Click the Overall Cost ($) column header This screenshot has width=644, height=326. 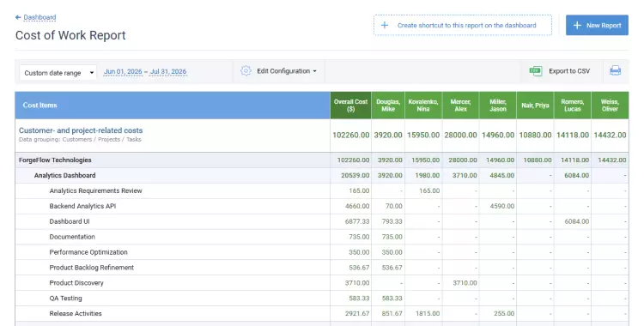pyautogui.click(x=350, y=106)
